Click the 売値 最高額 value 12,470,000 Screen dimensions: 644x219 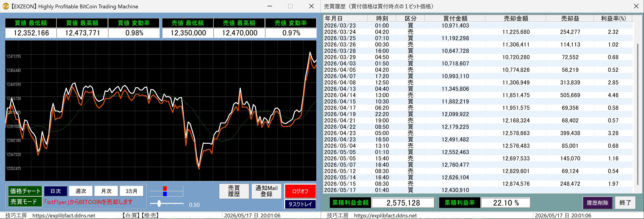point(239,33)
